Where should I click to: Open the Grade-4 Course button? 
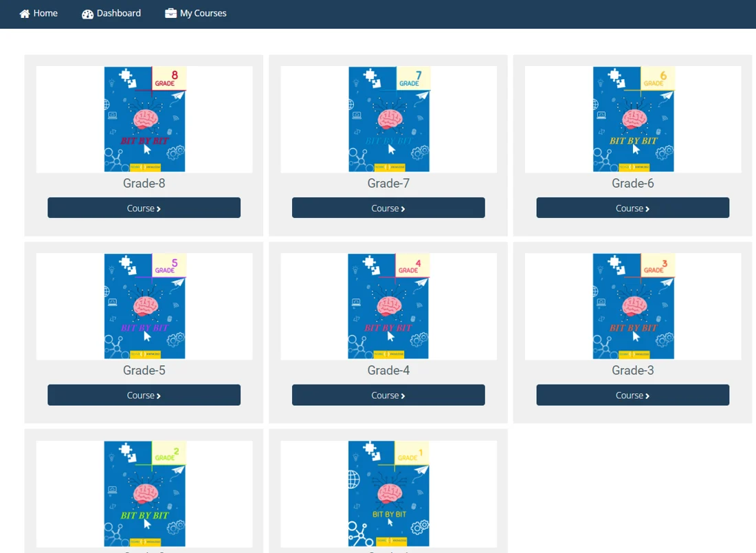point(388,395)
